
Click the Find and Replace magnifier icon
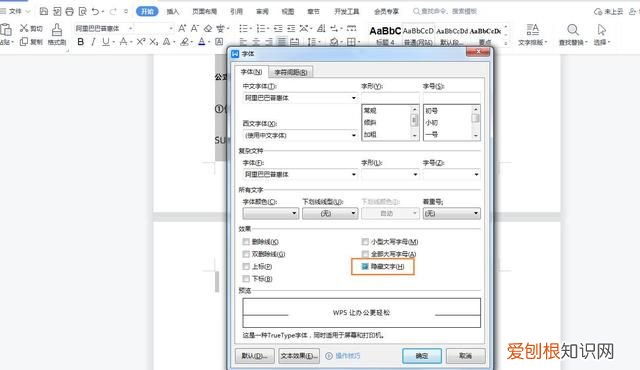coord(573,30)
